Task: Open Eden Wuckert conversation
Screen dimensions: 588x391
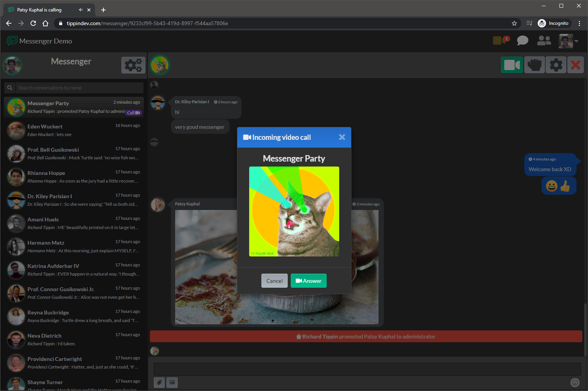Action: click(74, 130)
